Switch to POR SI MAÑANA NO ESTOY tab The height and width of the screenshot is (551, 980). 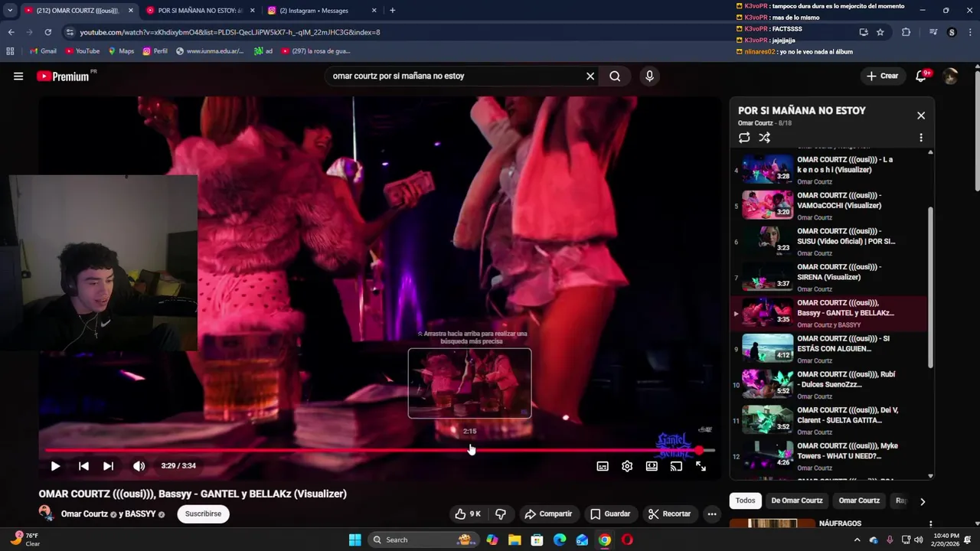click(200, 11)
